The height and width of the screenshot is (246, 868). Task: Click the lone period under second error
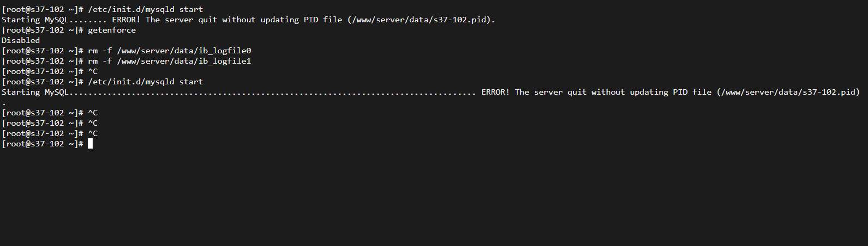[4, 103]
